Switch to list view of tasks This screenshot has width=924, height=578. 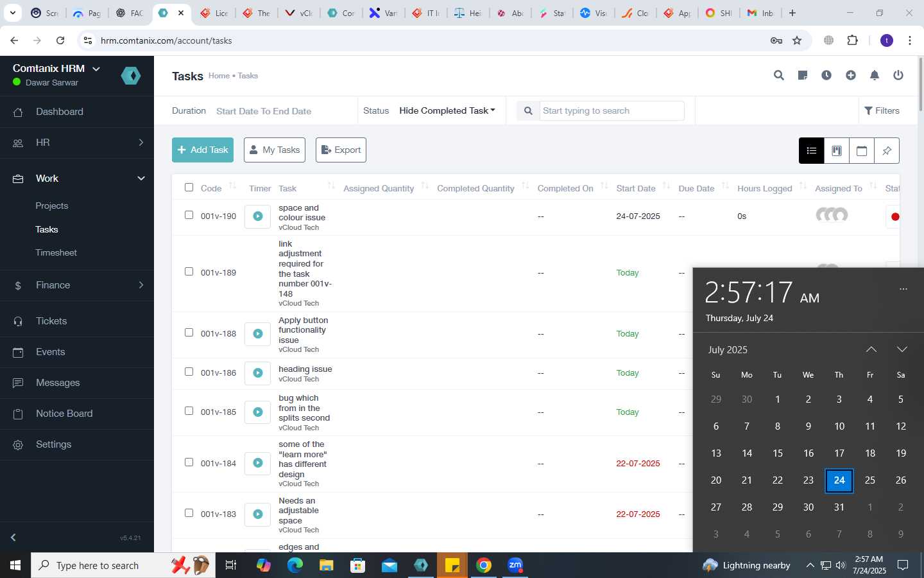click(812, 151)
